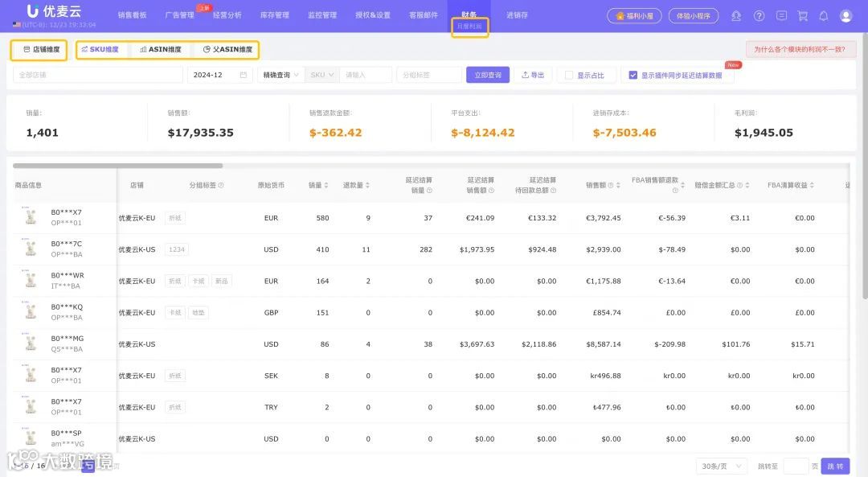Click the horizontal table scrollbar
Viewport: 868px width, 477px height.
(117, 166)
